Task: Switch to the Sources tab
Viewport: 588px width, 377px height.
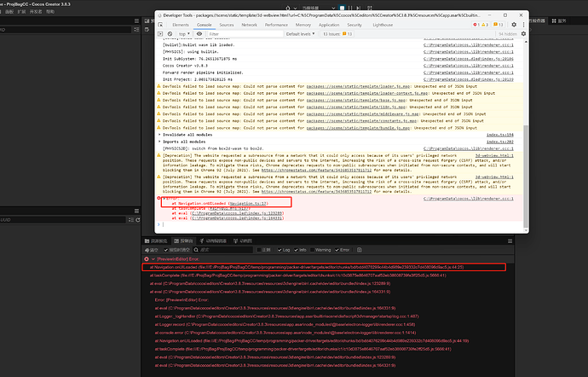Action: click(x=227, y=25)
